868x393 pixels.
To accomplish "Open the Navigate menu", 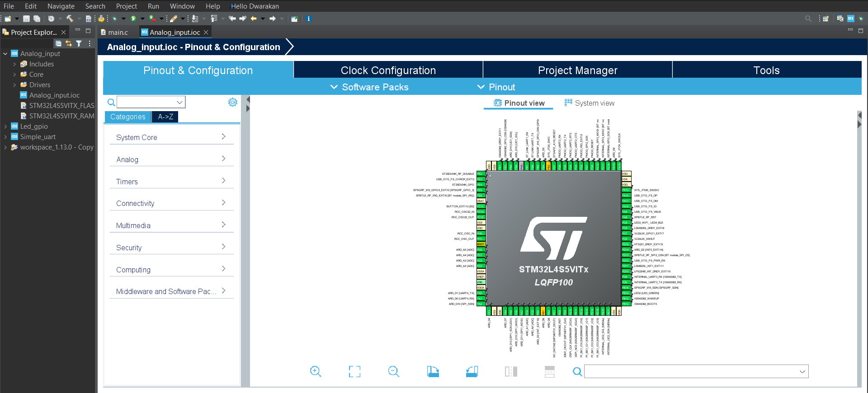I will (61, 6).
